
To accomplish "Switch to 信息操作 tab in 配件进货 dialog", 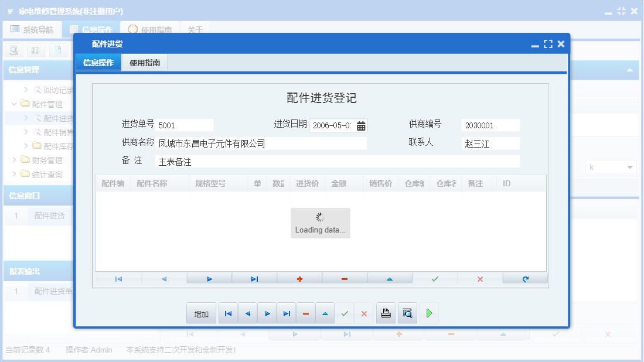I will click(x=98, y=63).
